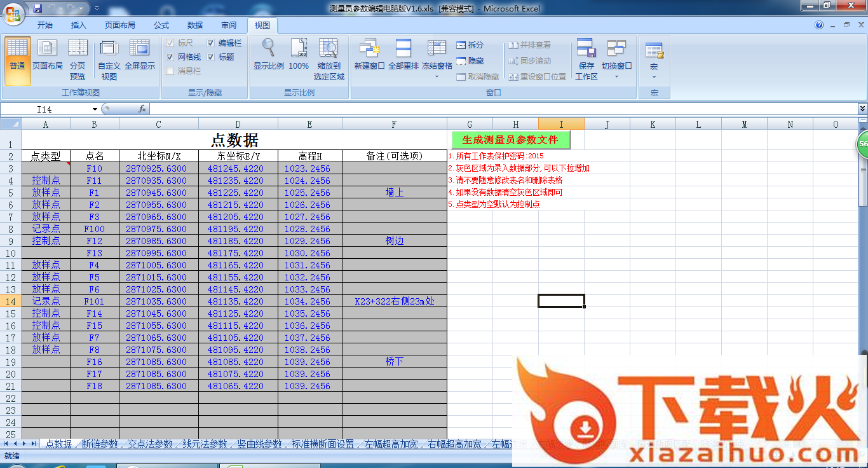Uncheck the Formula Bar checkbox
Viewport: 868px width, 468px height.
coord(211,43)
